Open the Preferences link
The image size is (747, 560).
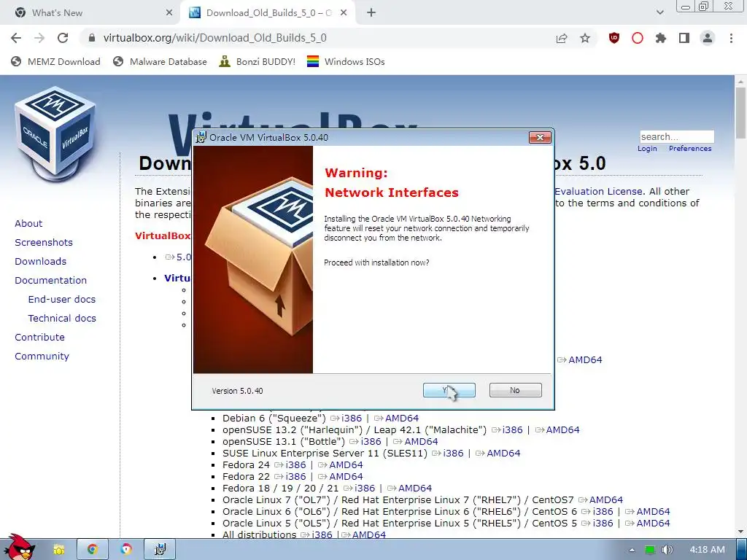point(690,149)
